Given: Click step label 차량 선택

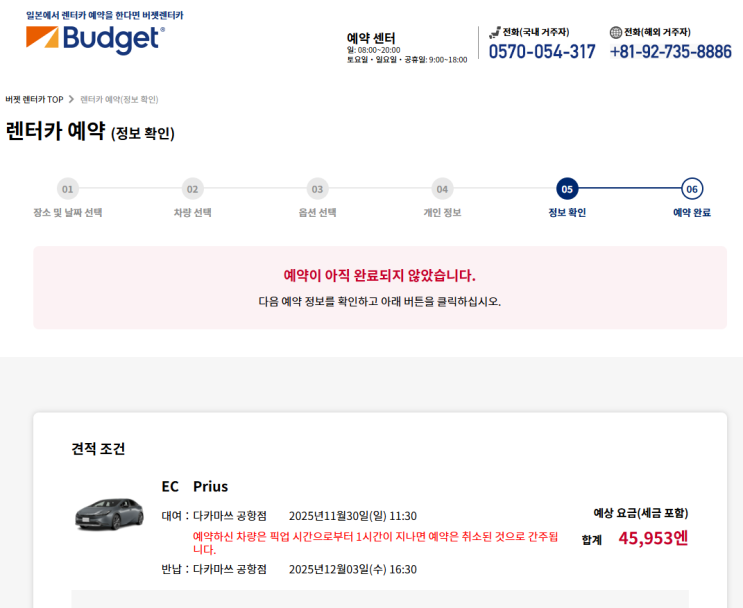Looking at the screenshot, I should pos(192,212).
